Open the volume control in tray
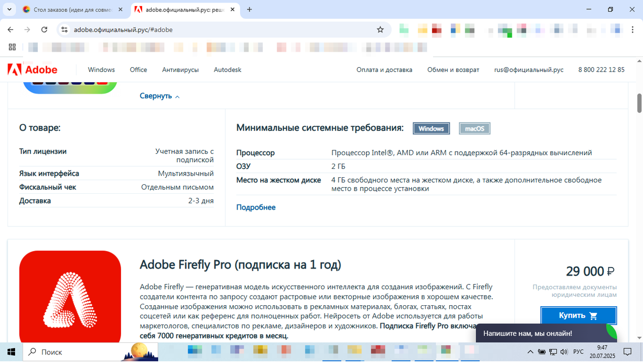This screenshot has width=643, height=364. pyautogui.click(x=564, y=352)
